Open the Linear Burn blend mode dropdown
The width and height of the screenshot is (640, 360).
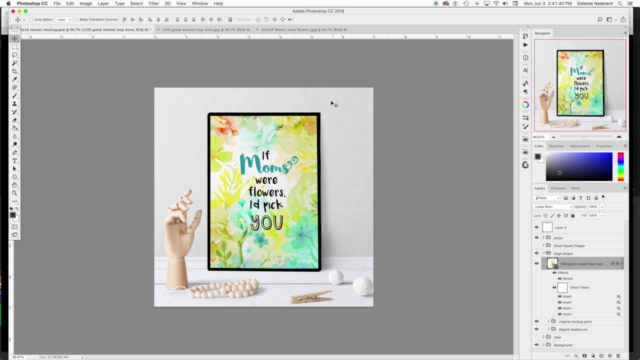click(553, 207)
